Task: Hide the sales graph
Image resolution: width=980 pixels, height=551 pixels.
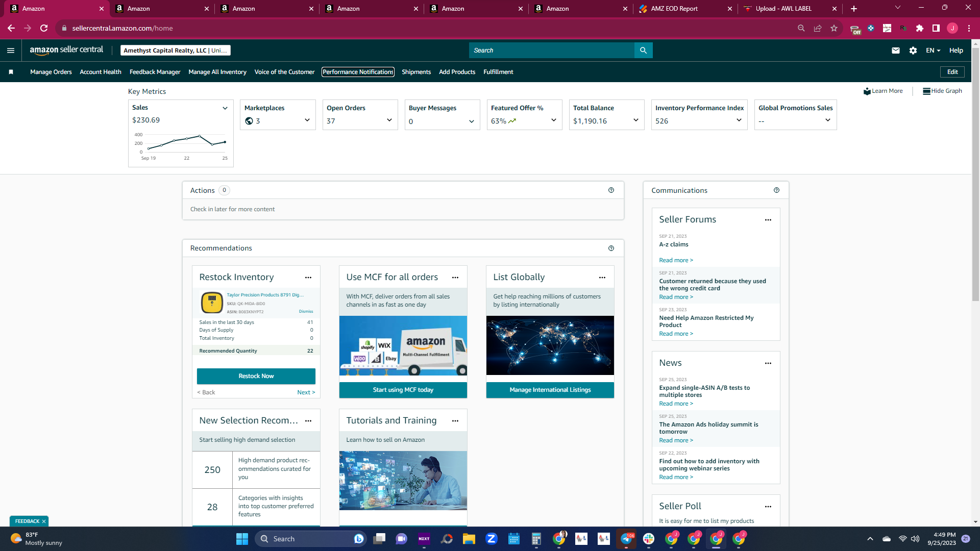Action: 942,91
